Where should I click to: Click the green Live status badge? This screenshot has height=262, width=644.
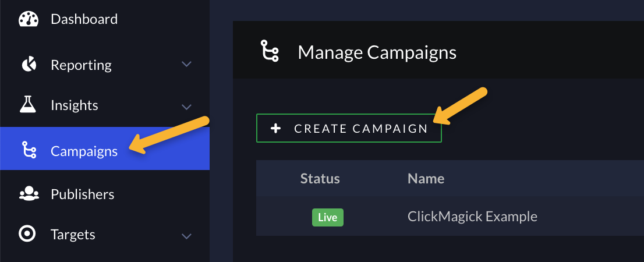pyautogui.click(x=328, y=217)
